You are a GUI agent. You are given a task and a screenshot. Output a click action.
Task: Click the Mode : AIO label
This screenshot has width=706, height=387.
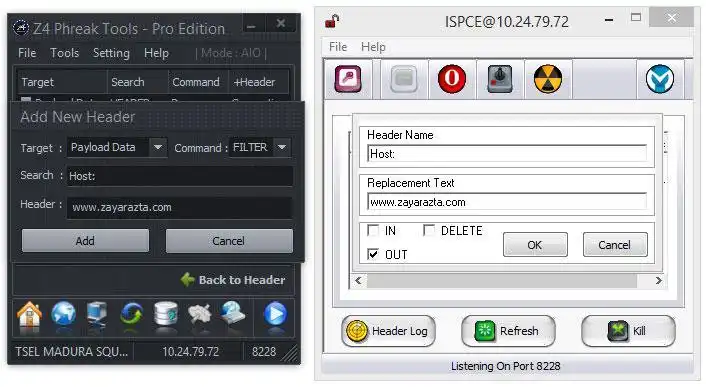point(231,53)
